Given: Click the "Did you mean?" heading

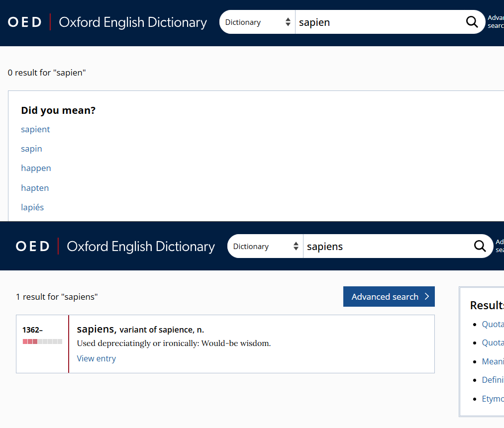Looking at the screenshot, I should [58, 110].
